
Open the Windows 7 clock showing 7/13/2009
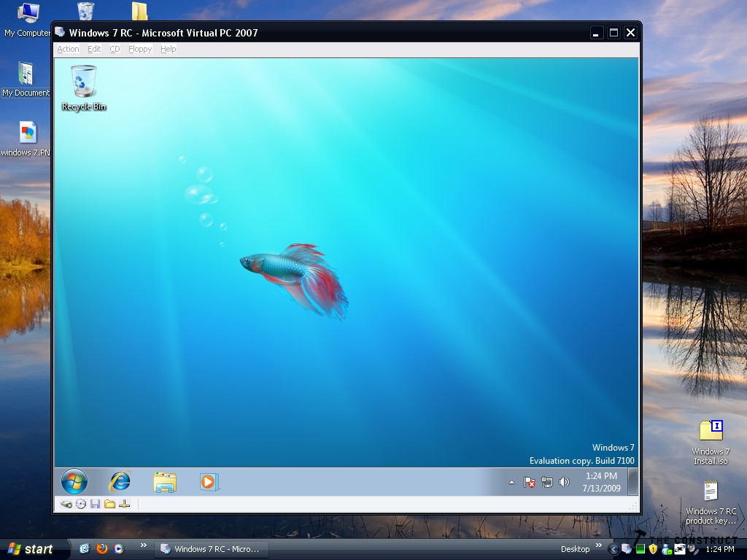point(601,482)
